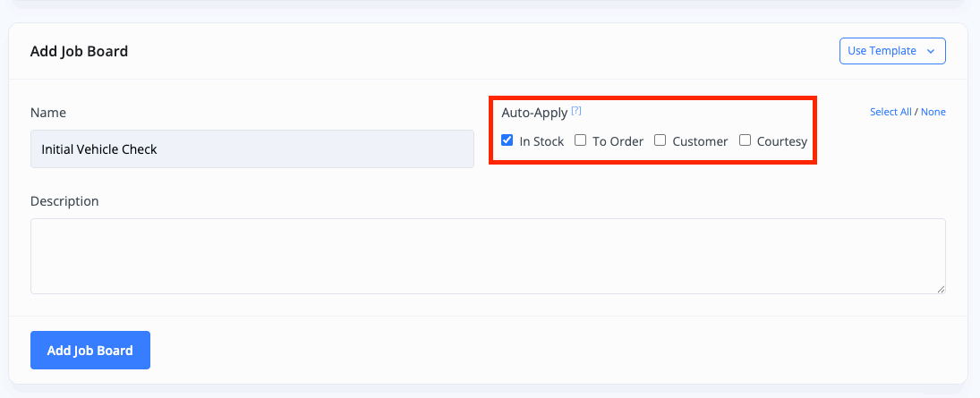
Task: Click the Auto-Apply label text
Action: click(534, 113)
